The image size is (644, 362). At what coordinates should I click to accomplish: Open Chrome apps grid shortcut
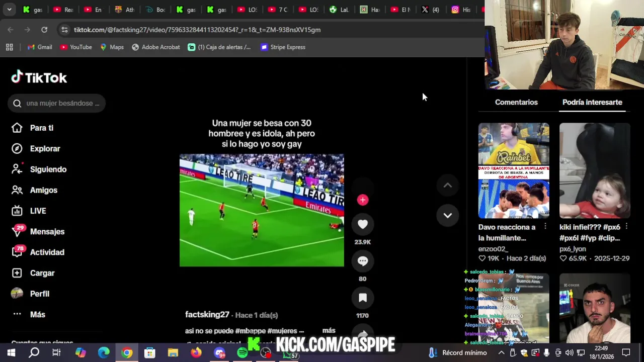[9, 47]
